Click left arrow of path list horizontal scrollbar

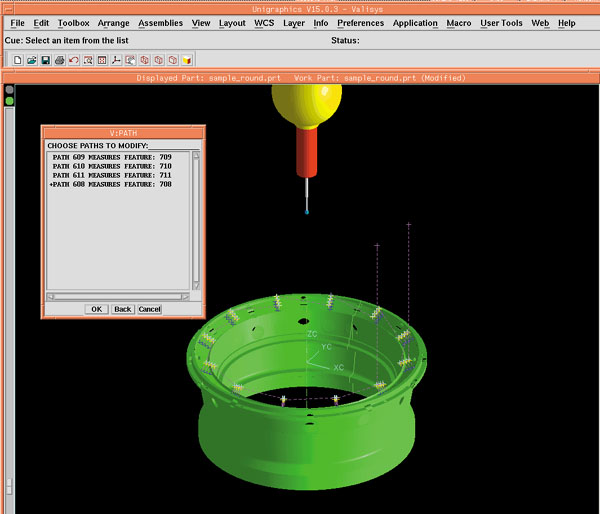[x=51, y=297]
